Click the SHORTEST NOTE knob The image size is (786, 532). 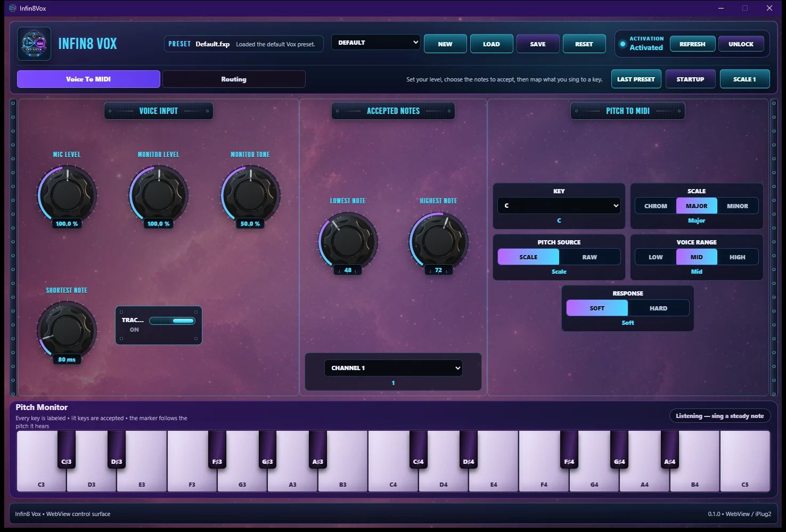point(67,330)
